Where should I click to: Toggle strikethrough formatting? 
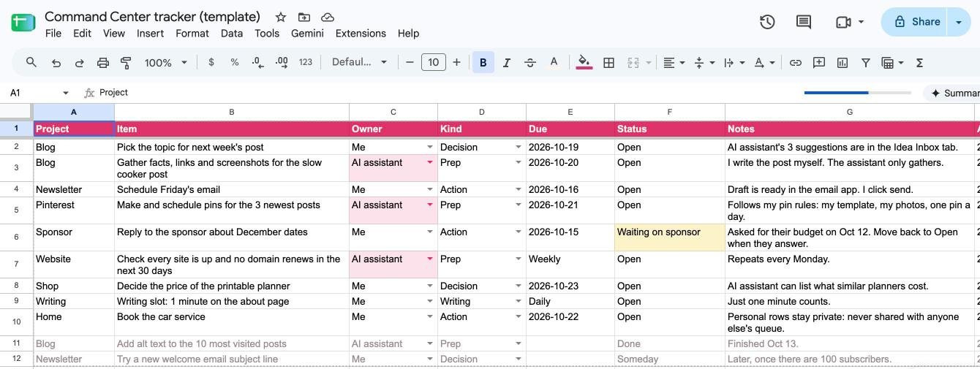click(530, 63)
